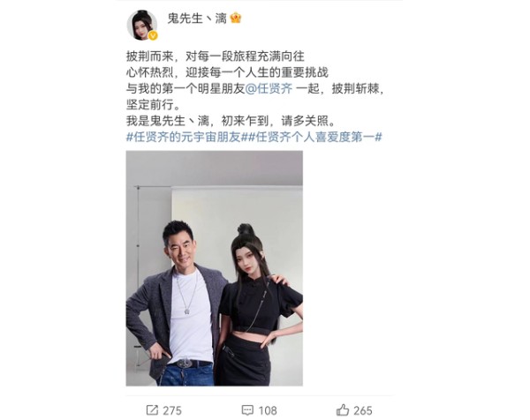Enlarge the attached photo thumbnail
Viewport: 530px width, 420px height.
point(215,268)
